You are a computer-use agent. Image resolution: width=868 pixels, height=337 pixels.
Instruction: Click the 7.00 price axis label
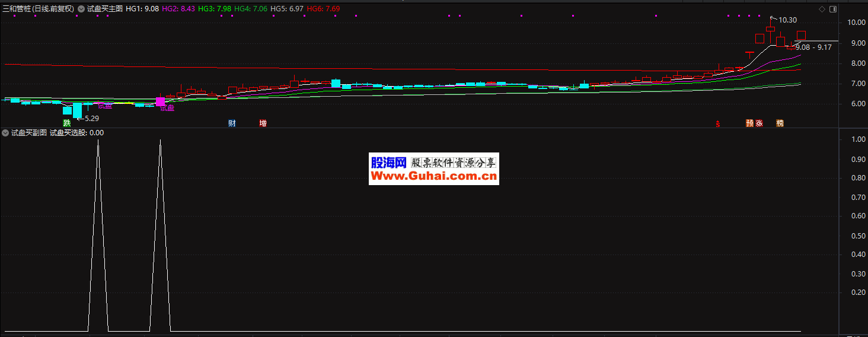(x=859, y=84)
